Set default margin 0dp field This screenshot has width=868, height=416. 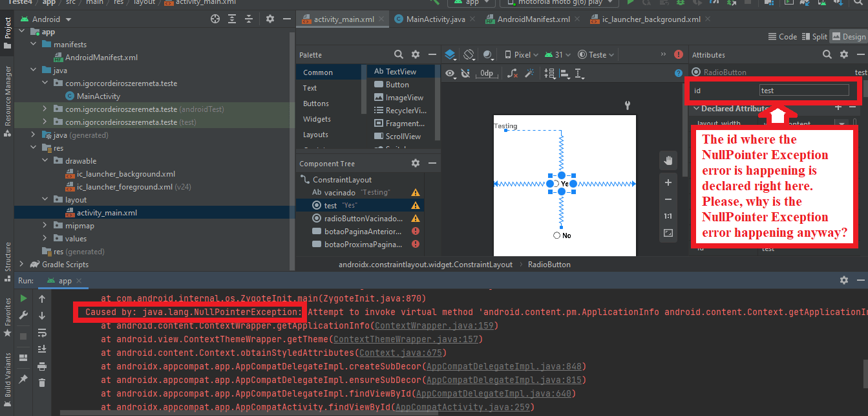(487, 74)
